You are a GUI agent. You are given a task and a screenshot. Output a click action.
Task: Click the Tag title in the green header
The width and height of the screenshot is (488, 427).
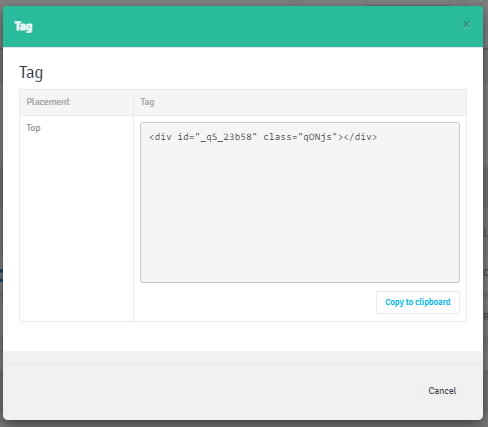(x=23, y=26)
